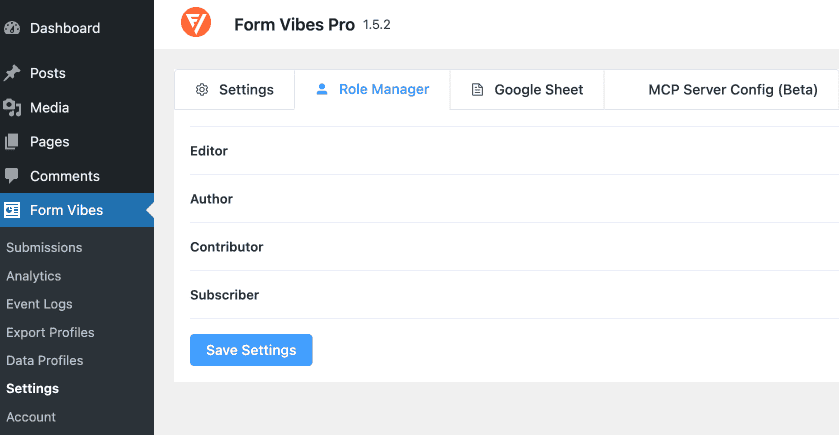Click the Subscriber role row

tap(514, 295)
